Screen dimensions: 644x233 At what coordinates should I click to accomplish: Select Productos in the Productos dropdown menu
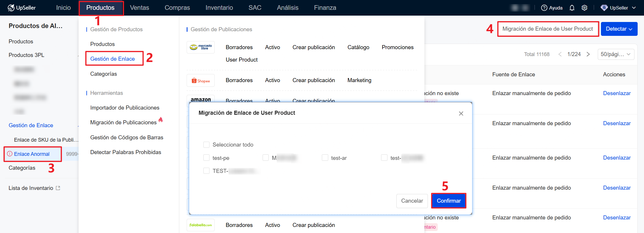[x=103, y=44]
